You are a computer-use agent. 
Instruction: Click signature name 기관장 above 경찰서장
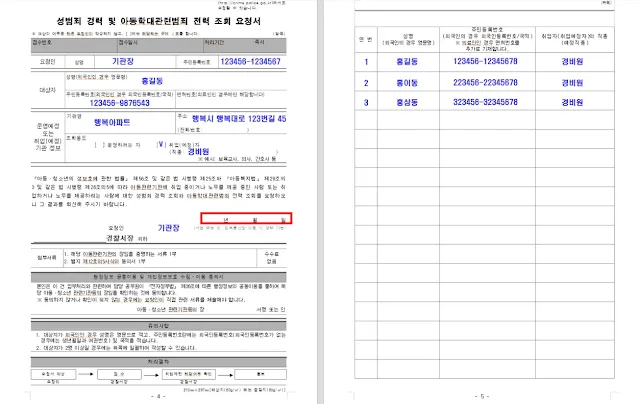(x=168, y=227)
